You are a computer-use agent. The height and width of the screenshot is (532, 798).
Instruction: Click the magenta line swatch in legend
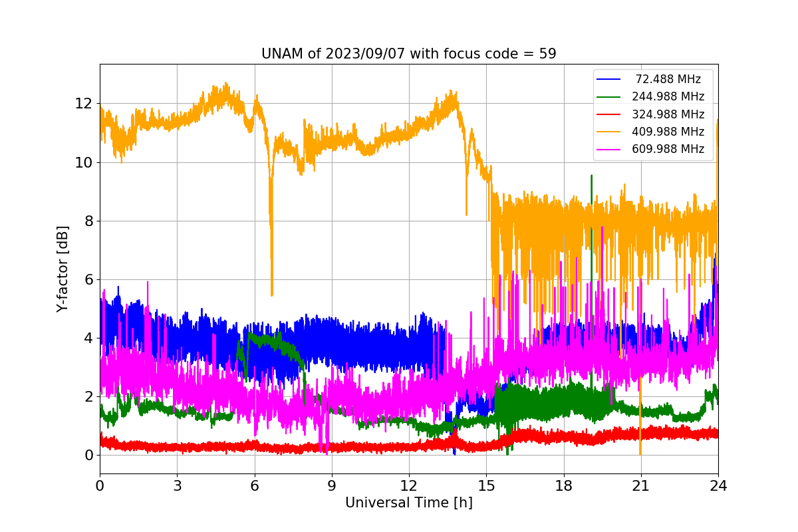click(608, 149)
